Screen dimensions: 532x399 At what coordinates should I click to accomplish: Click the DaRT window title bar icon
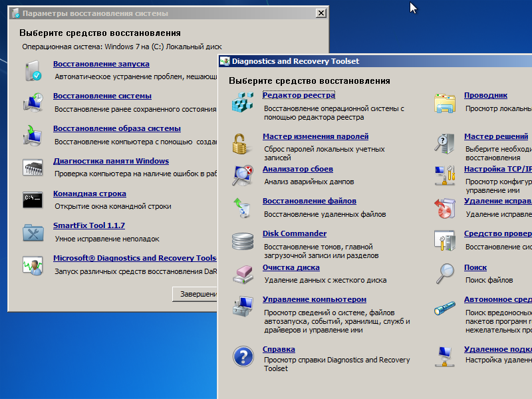225,61
